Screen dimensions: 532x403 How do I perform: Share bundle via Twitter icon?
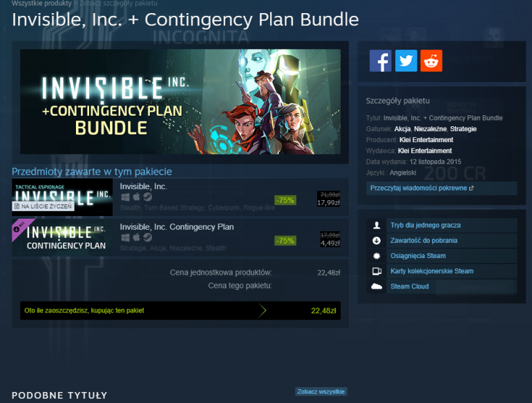point(406,61)
